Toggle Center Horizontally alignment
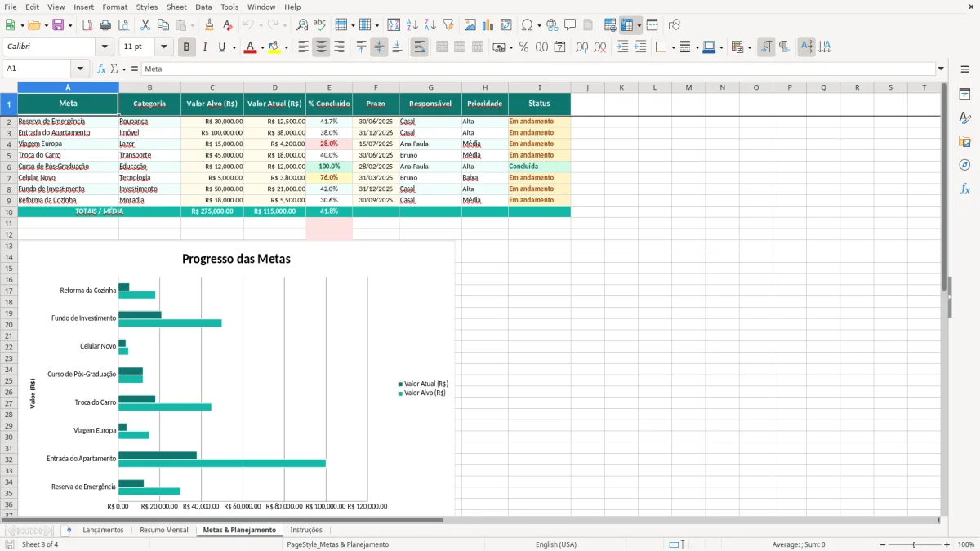Image resolution: width=980 pixels, height=551 pixels. click(x=321, y=47)
